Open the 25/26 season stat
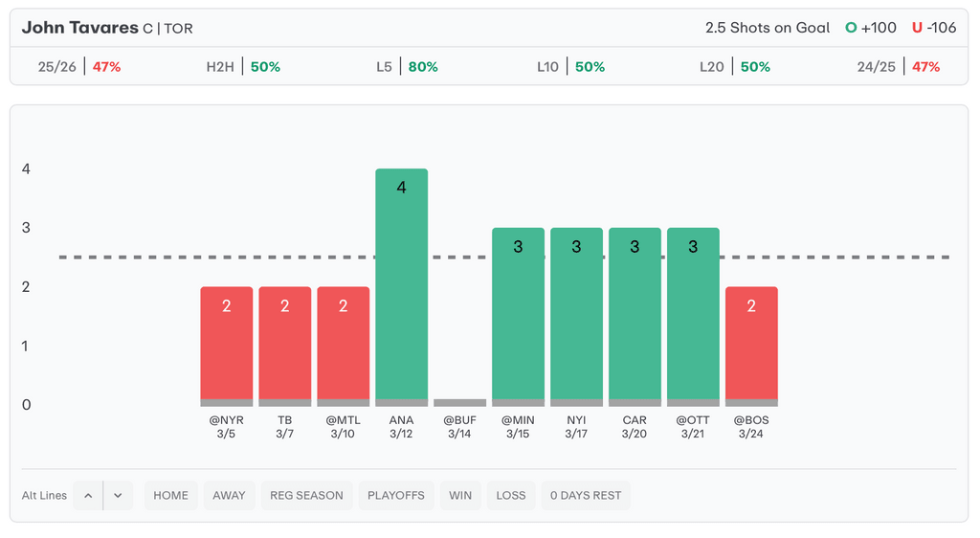The width and height of the screenshot is (980, 538). 79,67
